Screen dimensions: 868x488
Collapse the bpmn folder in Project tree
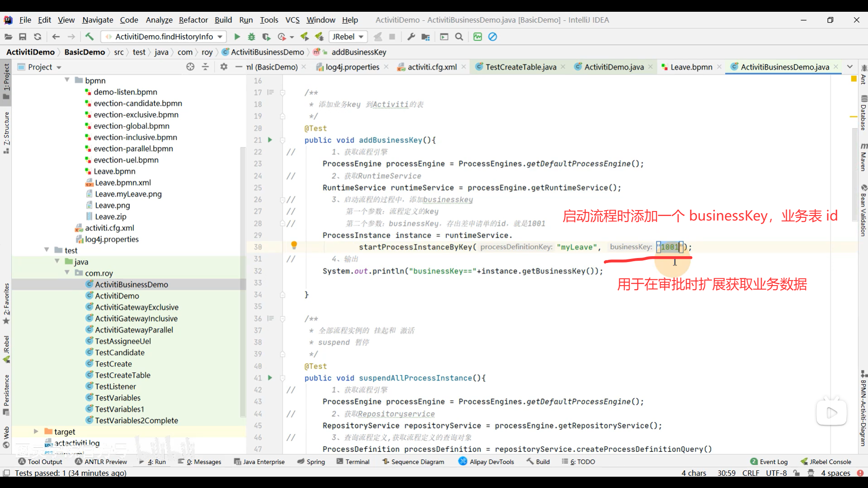[67, 80]
